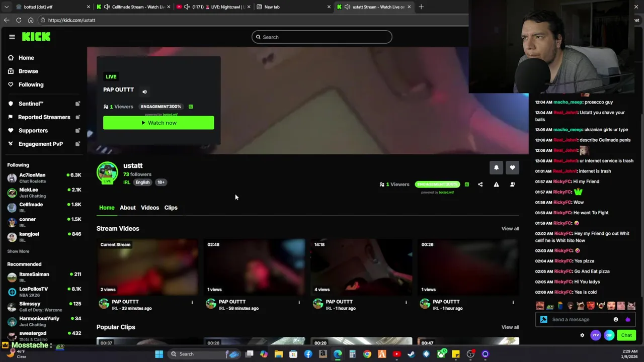Go back in browser history

tap(7, 20)
